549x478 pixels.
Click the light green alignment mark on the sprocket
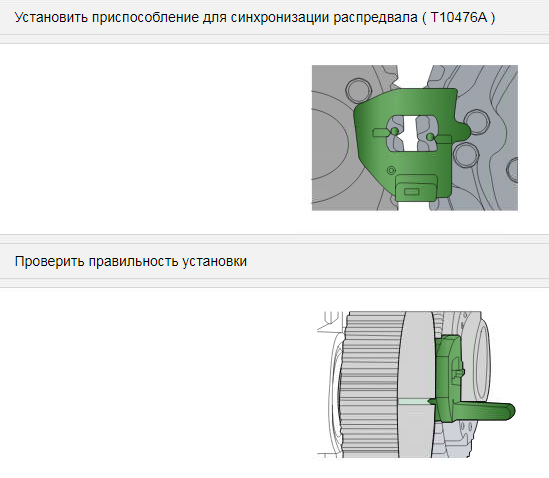tap(414, 402)
